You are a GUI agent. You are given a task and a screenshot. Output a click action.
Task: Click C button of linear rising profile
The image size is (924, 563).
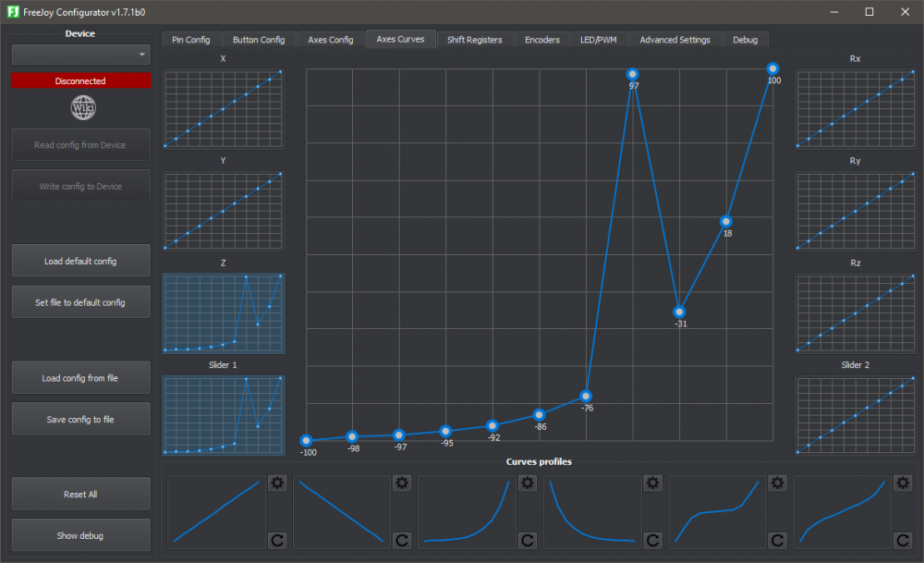click(x=277, y=540)
